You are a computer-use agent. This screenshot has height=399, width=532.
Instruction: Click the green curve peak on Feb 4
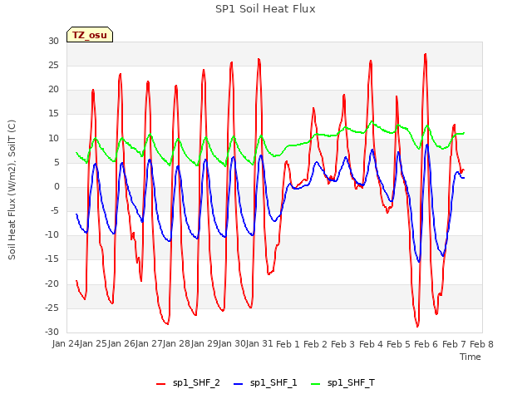[x=372, y=121]
